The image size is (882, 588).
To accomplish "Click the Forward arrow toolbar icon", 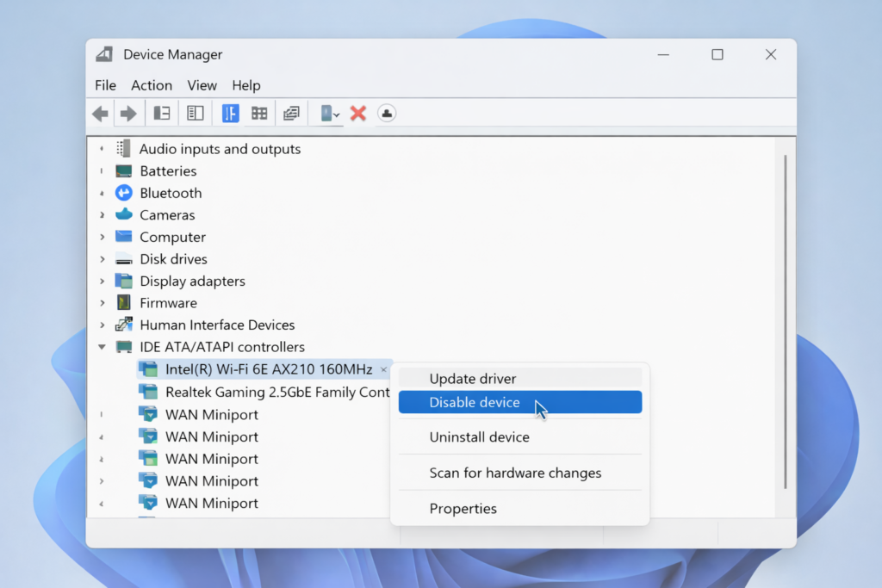I will point(128,114).
